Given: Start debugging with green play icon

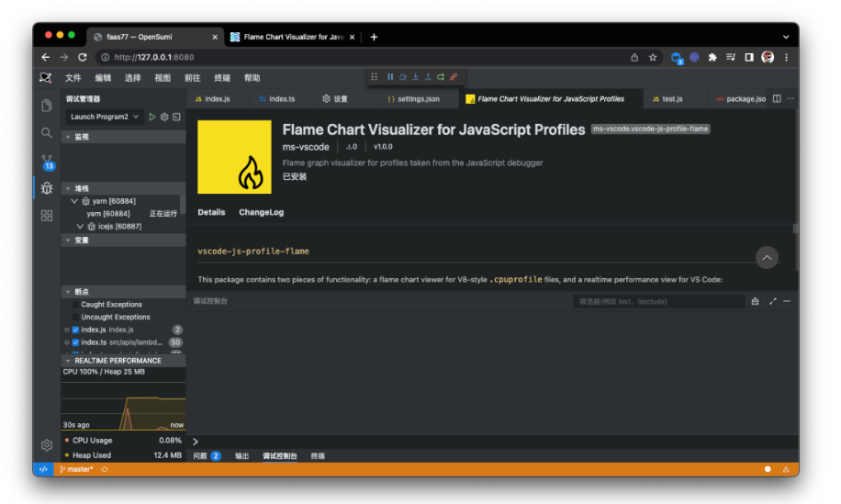Looking at the screenshot, I should coord(152,117).
